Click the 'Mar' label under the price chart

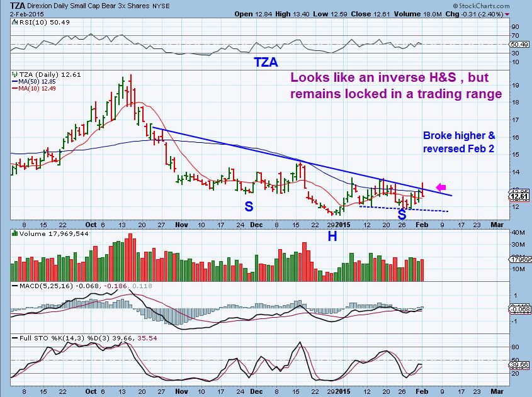(497, 225)
